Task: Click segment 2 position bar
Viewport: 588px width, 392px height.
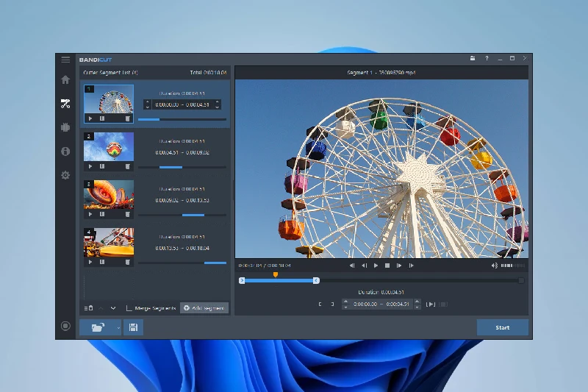Action: click(x=182, y=167)
